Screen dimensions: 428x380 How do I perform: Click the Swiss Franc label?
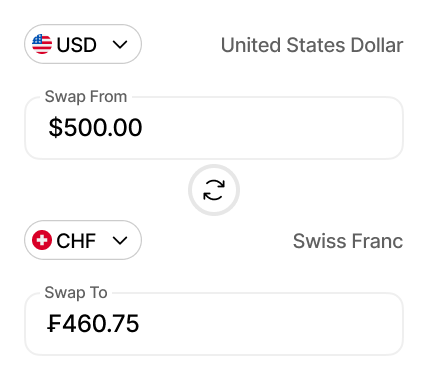pyautogui.click(x=348, y=241)
